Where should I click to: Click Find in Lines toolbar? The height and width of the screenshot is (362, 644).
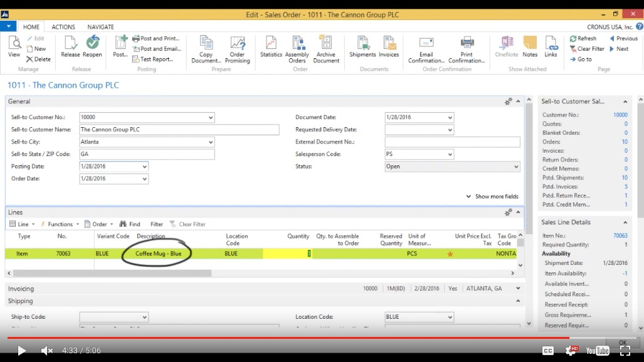click(130, 224)
